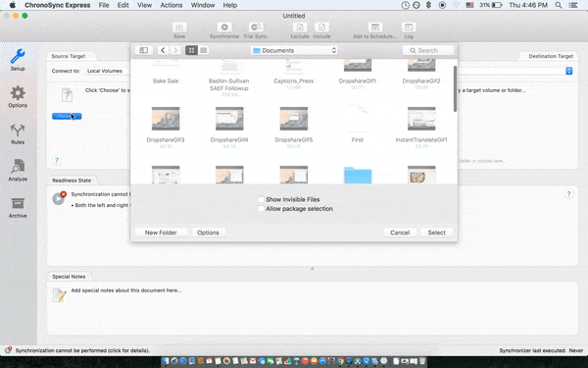The height and width of the screenshot is (368, 588).
Task: Click the blue Choose button
Action: (x=67, y=117)
